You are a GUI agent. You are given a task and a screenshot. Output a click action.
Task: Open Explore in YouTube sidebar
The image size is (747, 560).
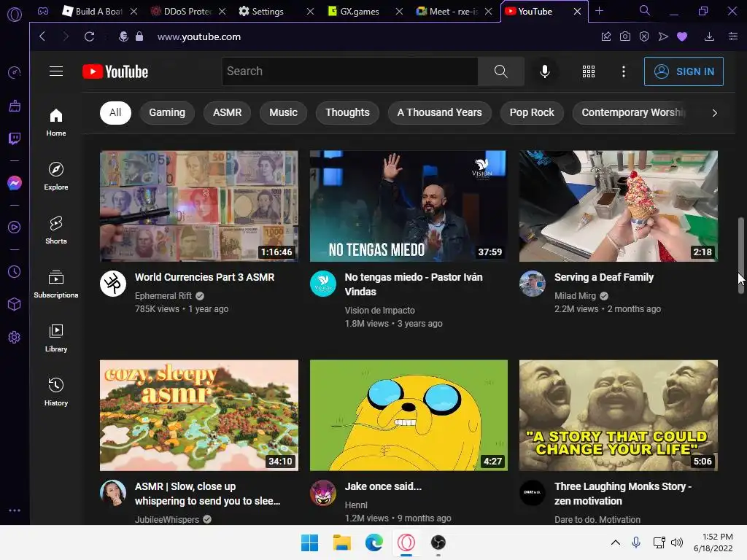tap(56, 176)
